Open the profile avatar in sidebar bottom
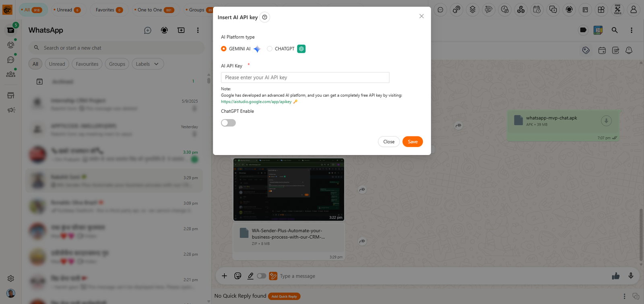This screenshot has width=644, height=304. click(x=11, y=293)
